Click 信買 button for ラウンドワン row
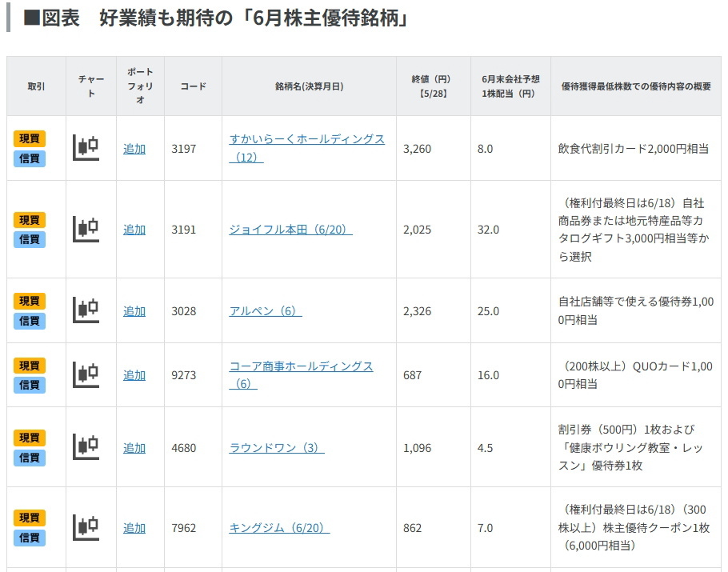The image size is (728, 572). coord(30,458)
